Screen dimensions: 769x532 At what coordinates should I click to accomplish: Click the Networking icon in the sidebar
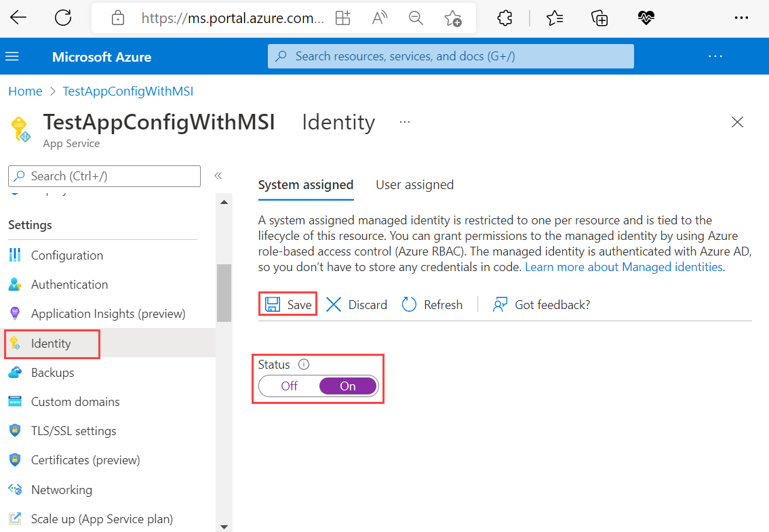click(x=15, y=489)
